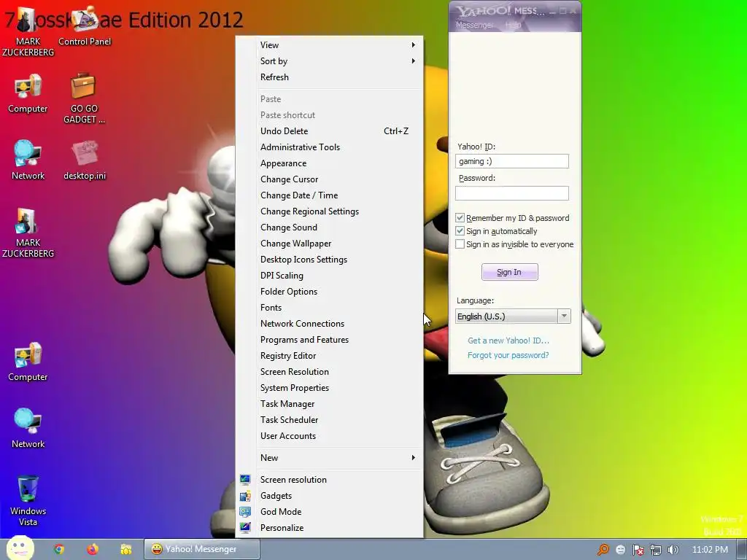
Task: Click Yahoo! Messenger taskbar button
Action: coord(202,549)
